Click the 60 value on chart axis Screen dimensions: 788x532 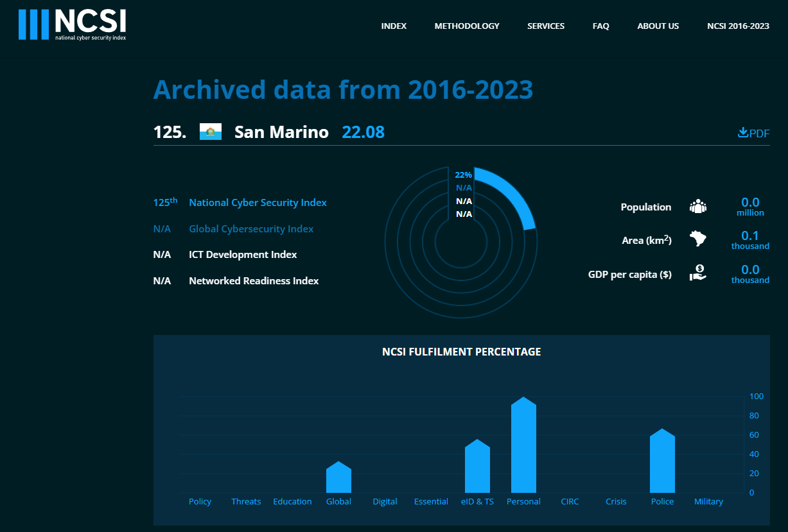point(755,435)
